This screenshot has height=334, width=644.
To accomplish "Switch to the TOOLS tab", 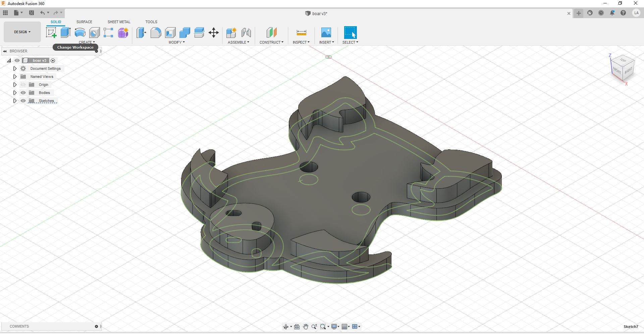I will (151, 22).
